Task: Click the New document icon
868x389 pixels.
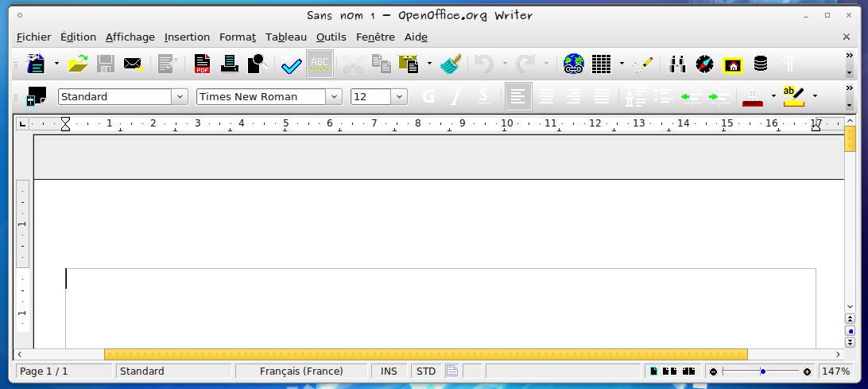Action: pyautogui.click(x=36, y=64)
